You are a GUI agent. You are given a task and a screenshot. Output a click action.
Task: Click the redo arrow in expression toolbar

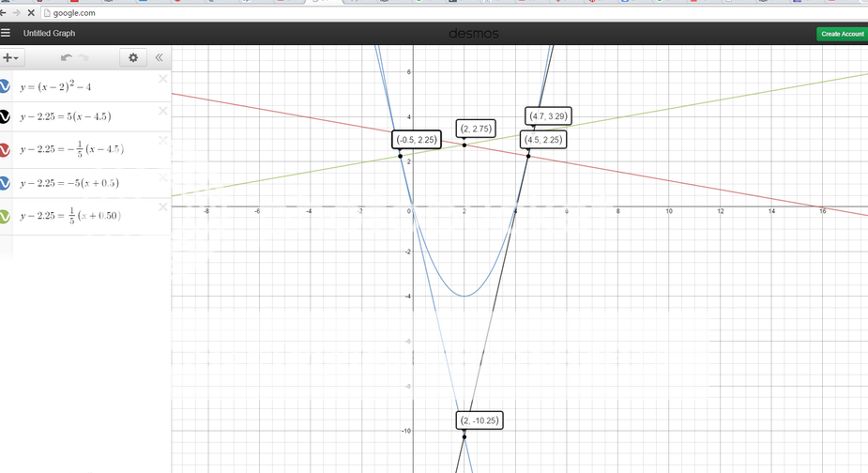point(84,58)
